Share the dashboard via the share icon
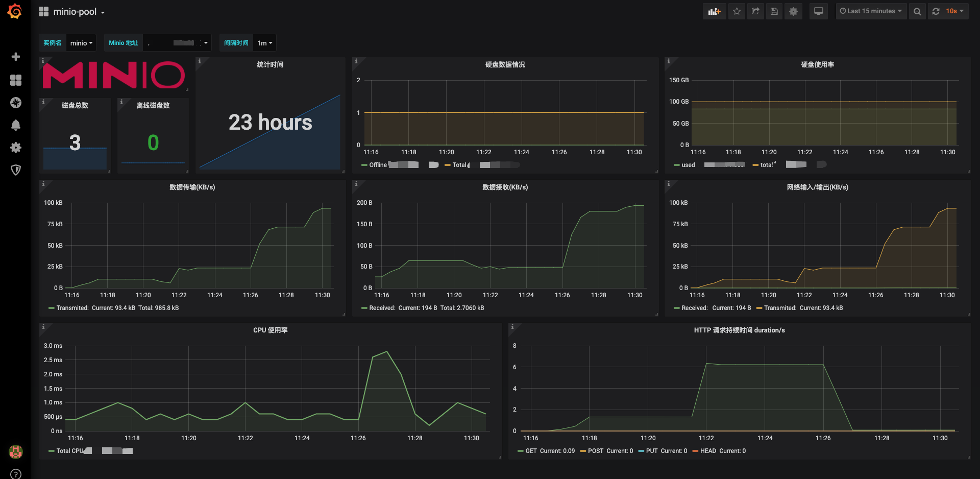The image size is (980, 479). pyautogui.click(x=755, y=11)
